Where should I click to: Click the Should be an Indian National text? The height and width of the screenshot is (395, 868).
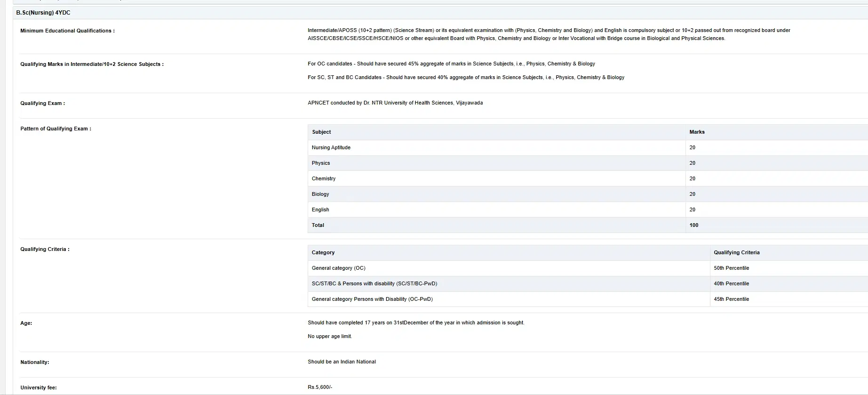[342, 362]
